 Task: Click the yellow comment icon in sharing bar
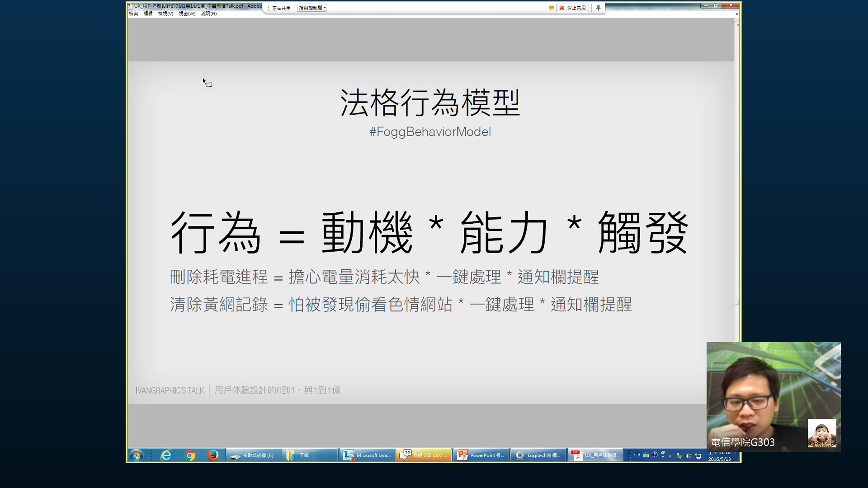tap(551, 8)
